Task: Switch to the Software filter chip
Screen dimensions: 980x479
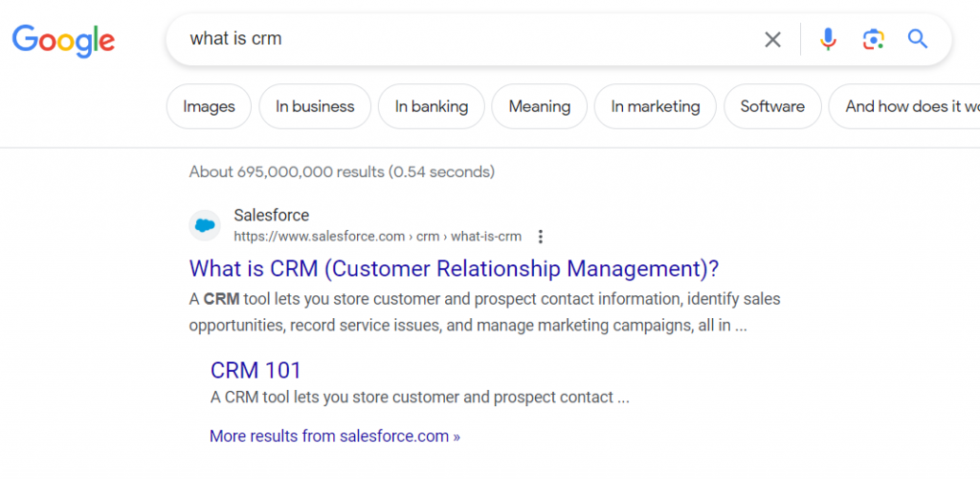Action: (772, 106)
